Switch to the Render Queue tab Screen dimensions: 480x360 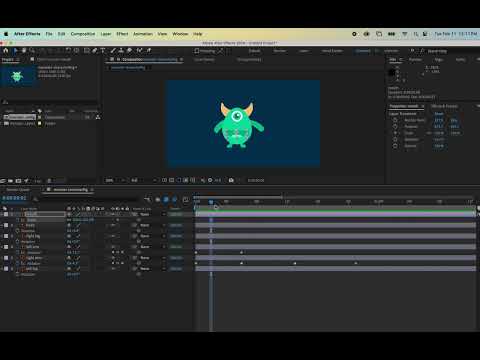click(x=18, y=190)
